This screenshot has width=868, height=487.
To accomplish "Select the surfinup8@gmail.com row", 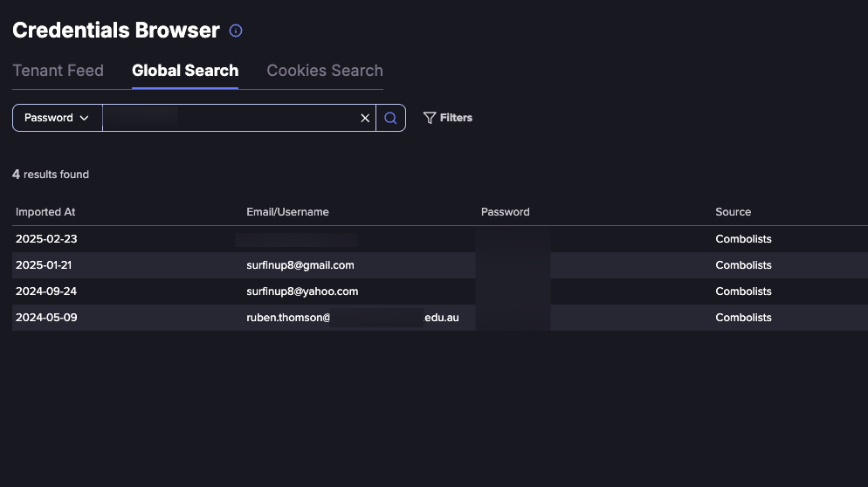I will tap(440, 265).
